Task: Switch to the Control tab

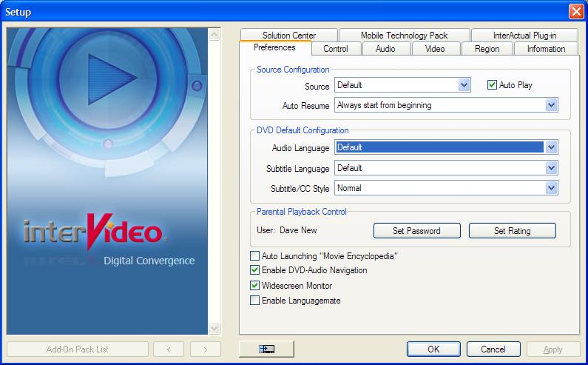Action: point(336,49)
